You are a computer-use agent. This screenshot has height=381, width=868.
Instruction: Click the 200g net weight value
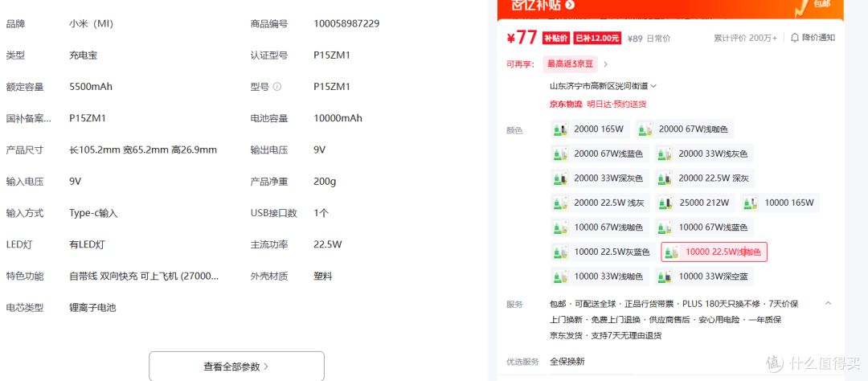point(325,182)
